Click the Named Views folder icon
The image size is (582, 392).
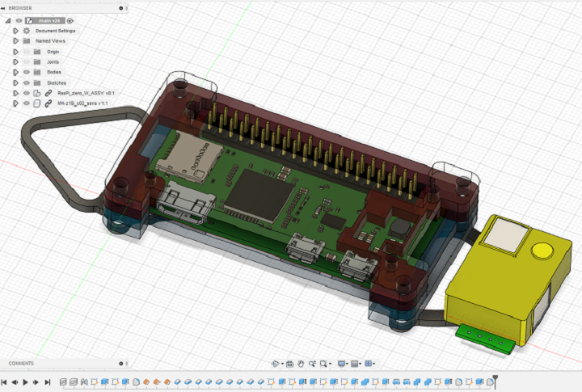click(x=27, y=41)
